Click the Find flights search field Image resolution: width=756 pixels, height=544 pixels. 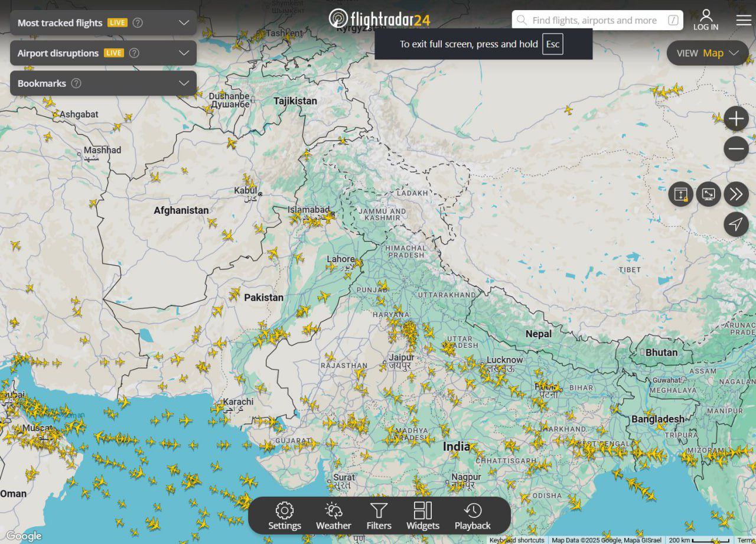(594, 20)
